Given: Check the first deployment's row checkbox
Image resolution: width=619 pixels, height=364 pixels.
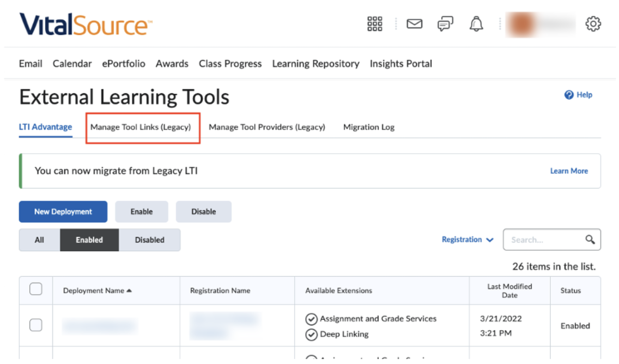Looking at the screenshot, I should [x=35, y=325].
